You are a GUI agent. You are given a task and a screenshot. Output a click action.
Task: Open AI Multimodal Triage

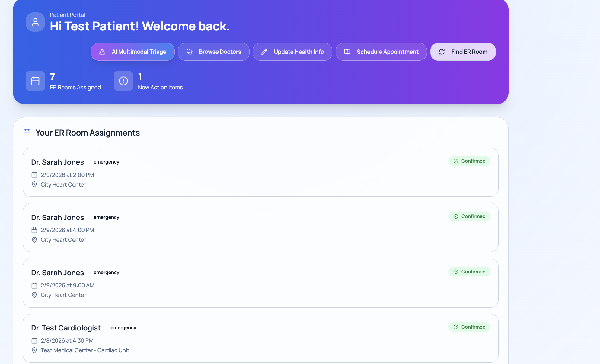[133, 52]
